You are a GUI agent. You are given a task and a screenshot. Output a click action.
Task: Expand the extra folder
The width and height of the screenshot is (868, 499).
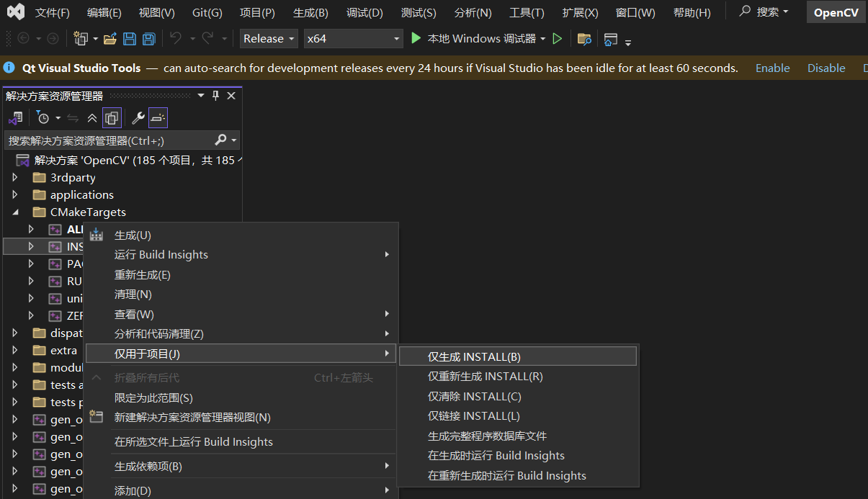14,350
